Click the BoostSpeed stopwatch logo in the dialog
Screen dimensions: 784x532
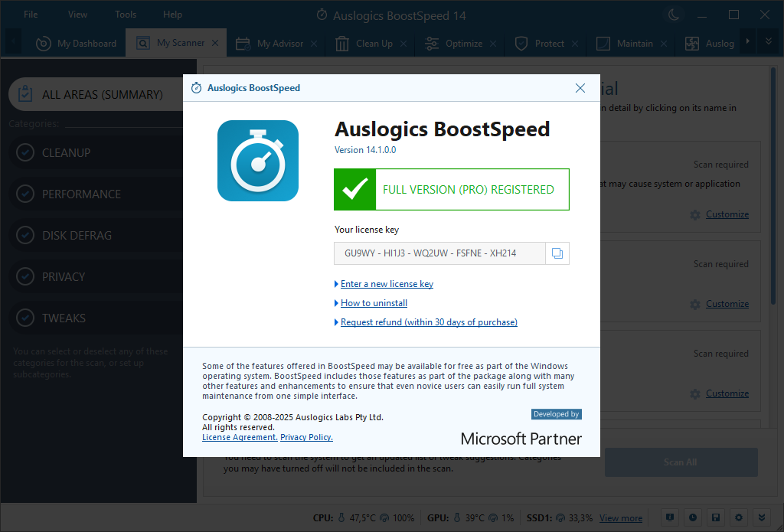[258, 161]
